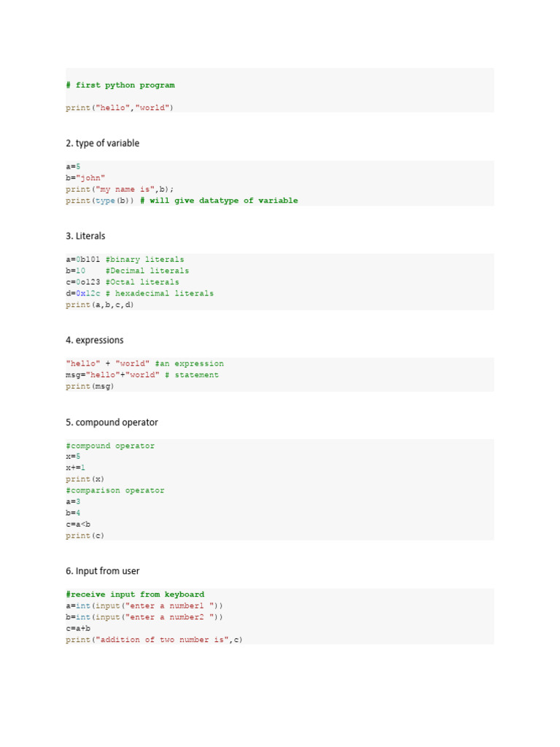The image size is (560, 747).
Task: Click the "# first python program" comment line
Action: click(120, 85)
